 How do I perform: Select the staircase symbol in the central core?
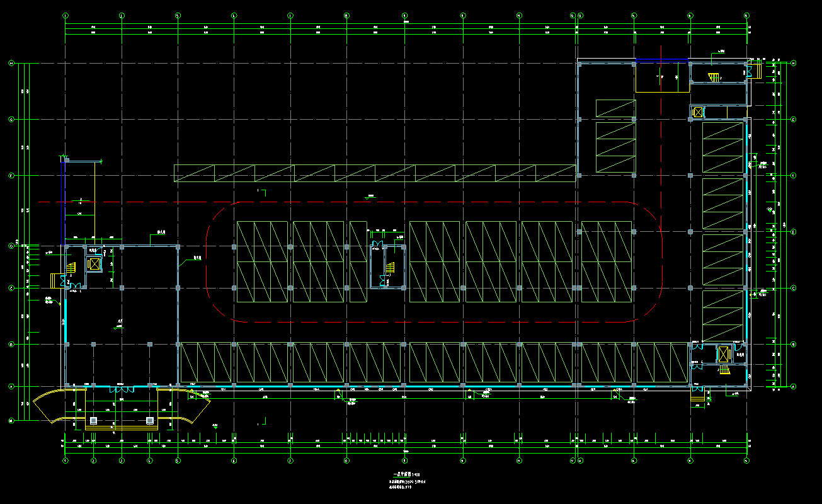pyautogui.click(x=391, y=268)
